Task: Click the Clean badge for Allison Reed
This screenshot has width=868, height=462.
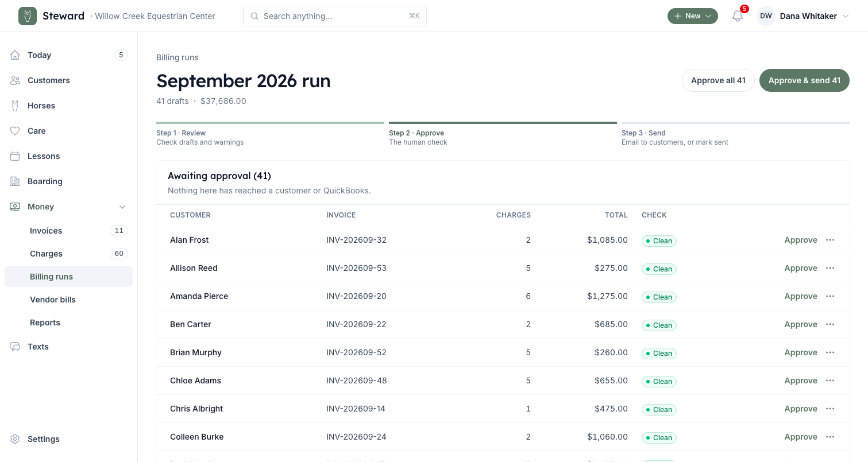Action: [659, 269]
